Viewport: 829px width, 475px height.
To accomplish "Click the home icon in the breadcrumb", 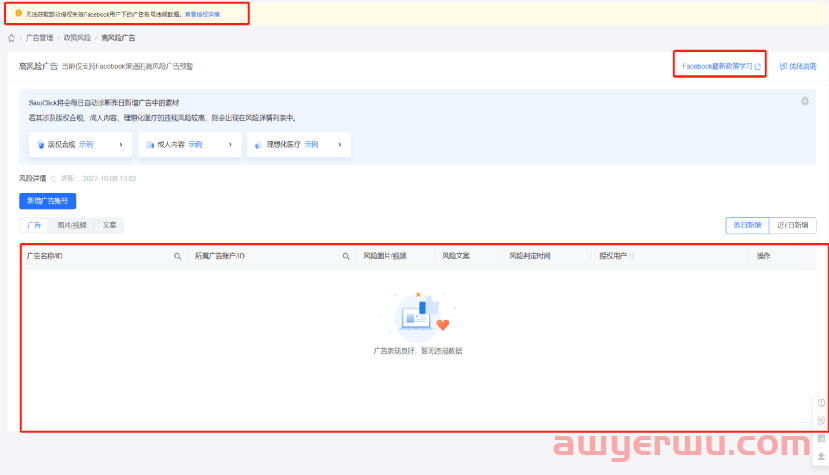I will [12, 37].
